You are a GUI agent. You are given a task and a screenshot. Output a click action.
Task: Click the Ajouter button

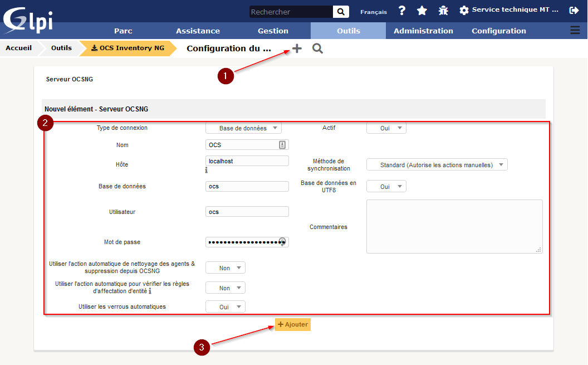(292, 324)
